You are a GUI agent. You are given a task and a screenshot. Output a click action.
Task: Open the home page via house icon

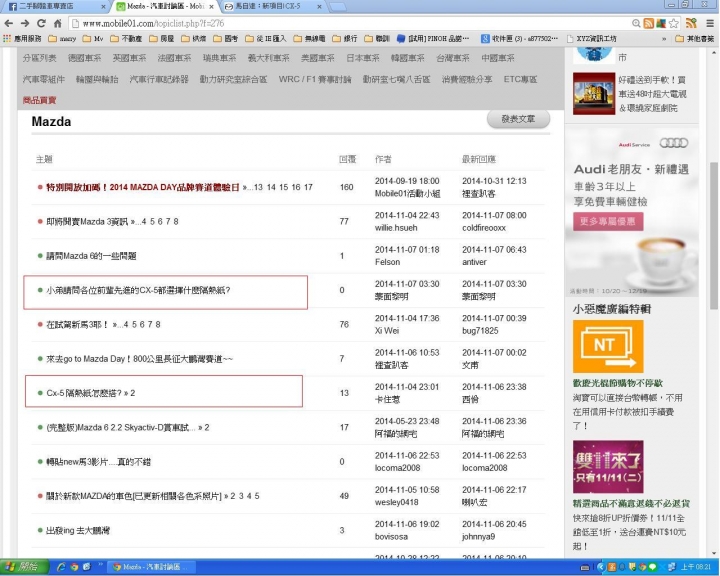pos(57,23)
